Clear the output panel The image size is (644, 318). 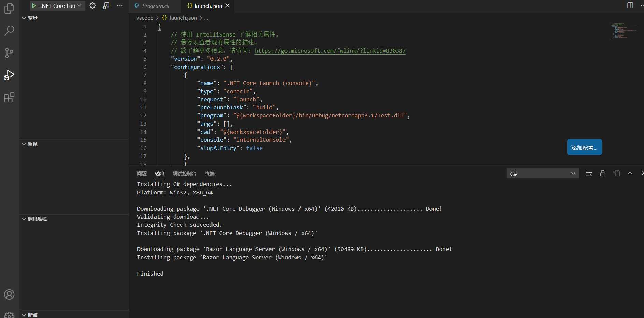(x=589, y=173)
